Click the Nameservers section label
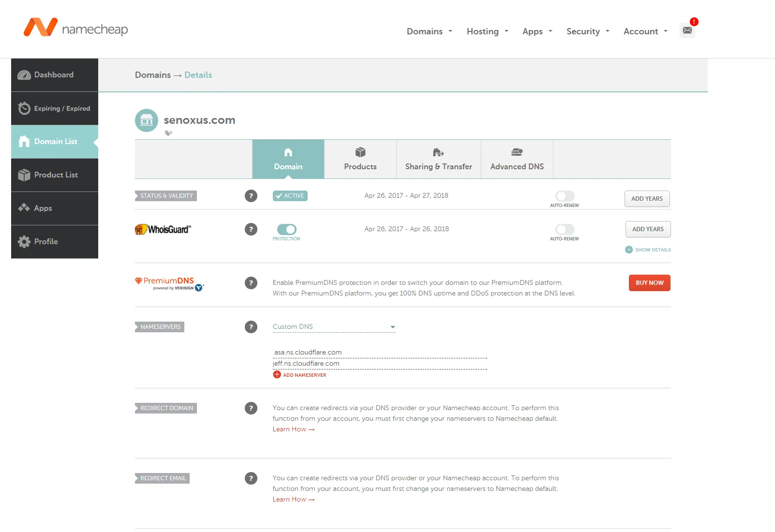775x532 pixels. click(x=160, y=327)
